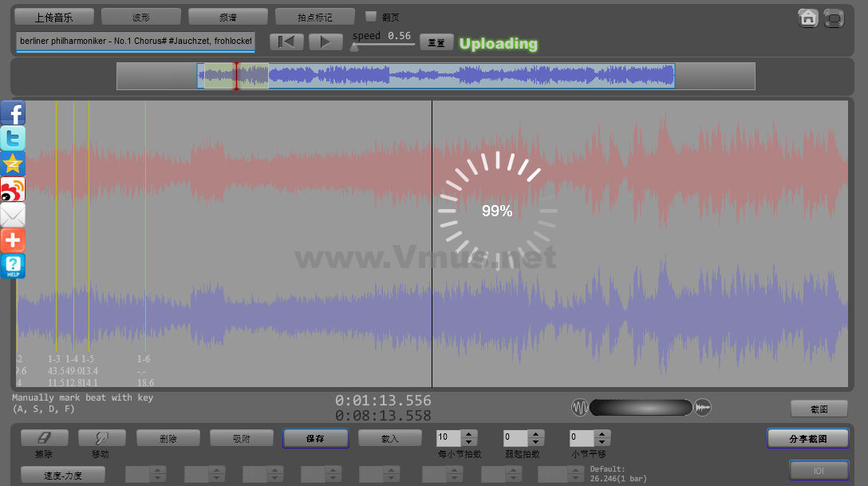Click the Weibo share icon
The height and width of the screenshot is (486, 868).
click(x=13, y=190)
